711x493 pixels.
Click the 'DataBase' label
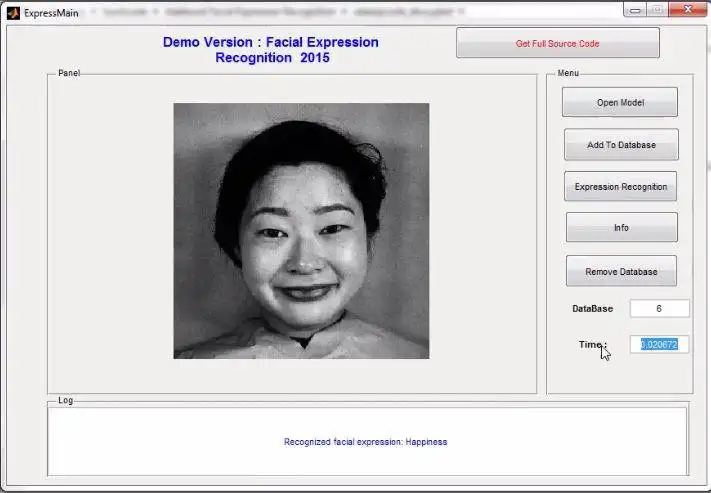coord(592,308)
